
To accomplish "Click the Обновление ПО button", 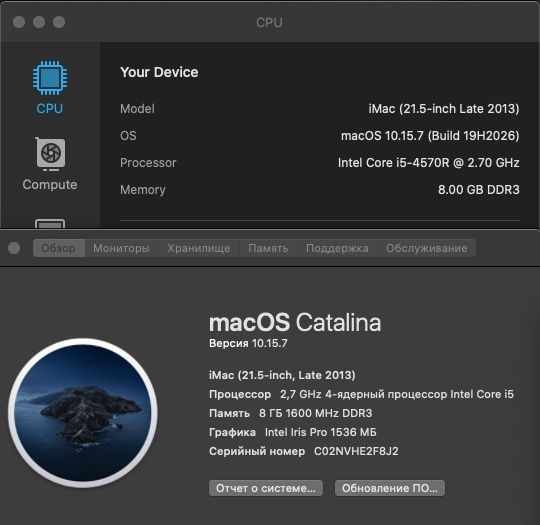I will (x=390, y=488).
